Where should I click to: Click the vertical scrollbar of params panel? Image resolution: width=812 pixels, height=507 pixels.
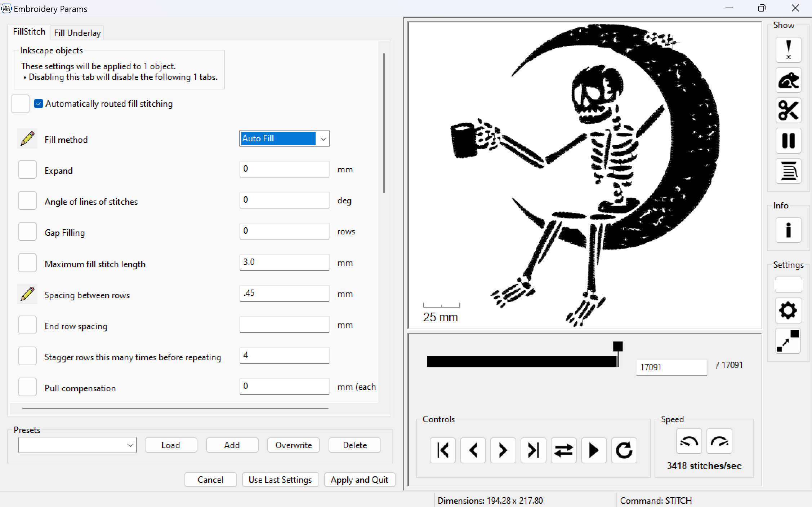point(384,123)
